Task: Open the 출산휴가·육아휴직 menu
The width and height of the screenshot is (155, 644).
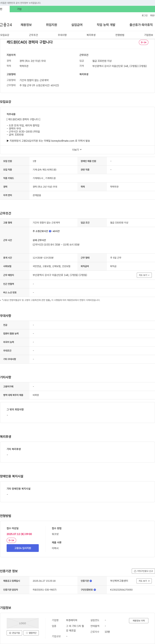Action: click(141, 25)
